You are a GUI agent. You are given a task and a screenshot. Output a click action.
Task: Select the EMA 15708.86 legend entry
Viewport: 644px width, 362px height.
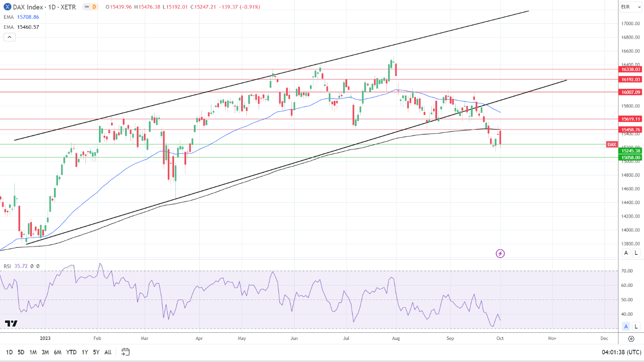[x=22, y=17]
